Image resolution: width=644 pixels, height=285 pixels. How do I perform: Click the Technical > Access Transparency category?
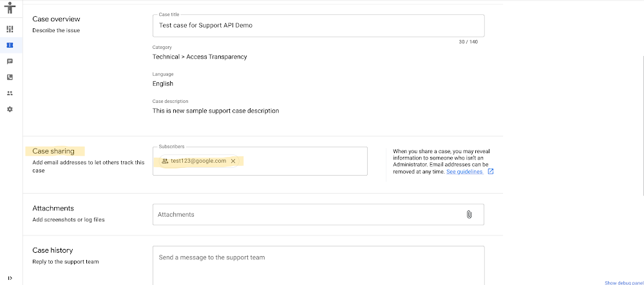200,57
